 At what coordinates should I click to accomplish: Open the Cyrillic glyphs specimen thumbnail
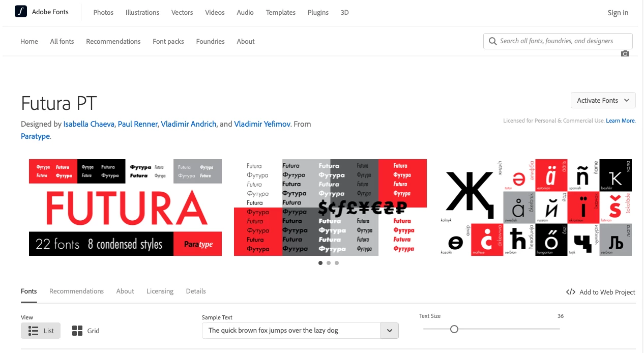click(x=535, y=208)
